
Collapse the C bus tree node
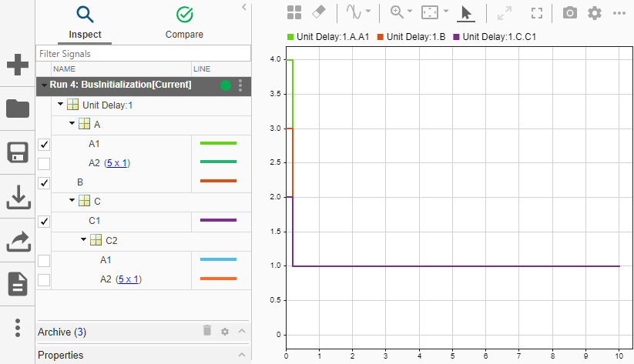tap(72, 200)
